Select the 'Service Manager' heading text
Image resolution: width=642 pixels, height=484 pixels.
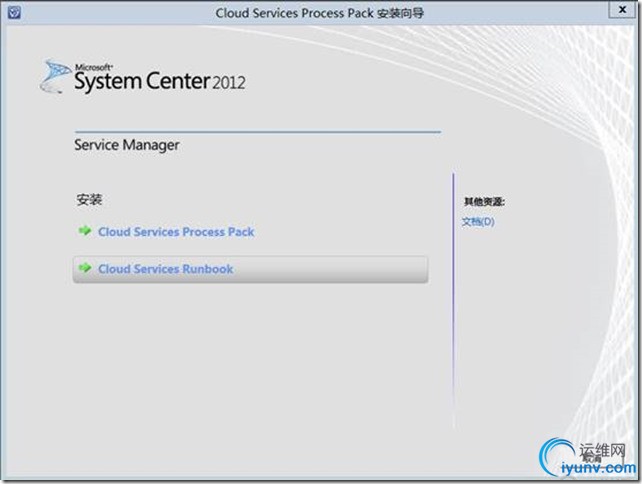(127, 145)
